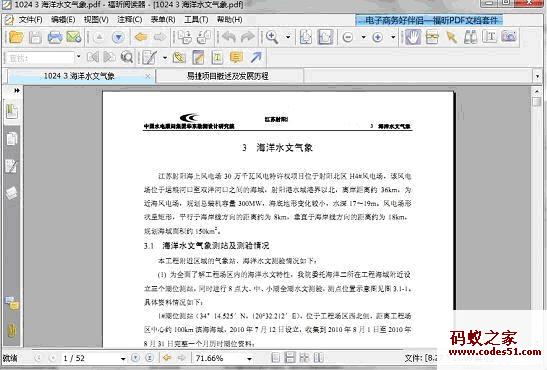The image size is (547, 370).
Task: Open the 编辑(E) menu
Action: [x=63, y=20]
